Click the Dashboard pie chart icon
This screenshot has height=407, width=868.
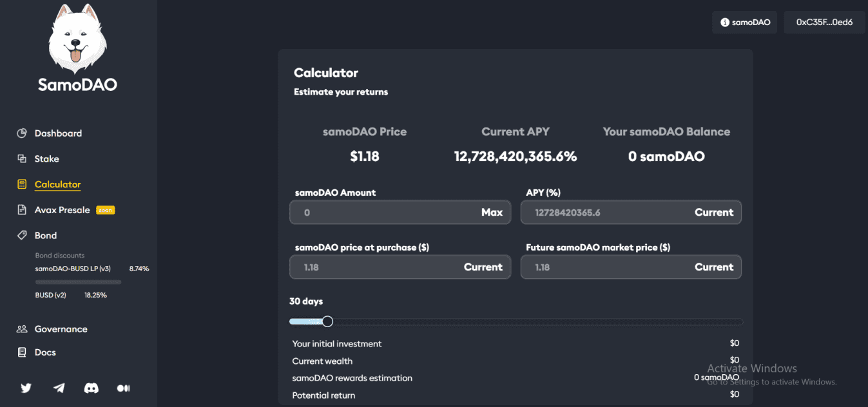pyautogui.click(x=22, y=133)
